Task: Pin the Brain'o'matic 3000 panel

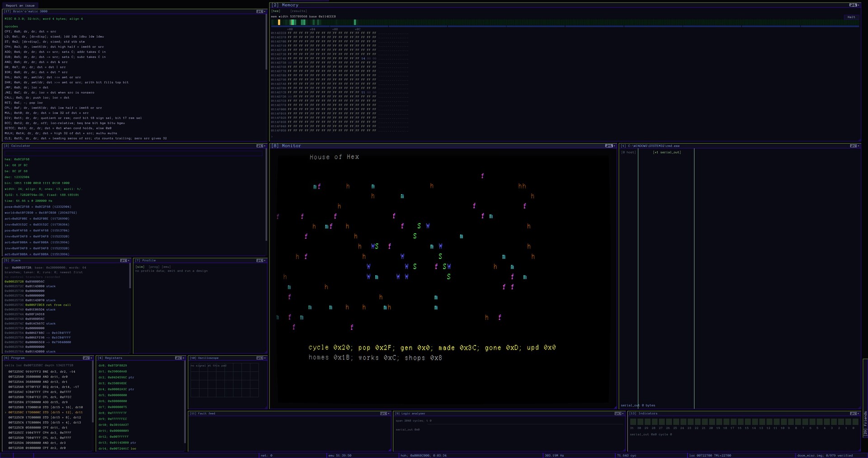Action: tap(259, 11)
